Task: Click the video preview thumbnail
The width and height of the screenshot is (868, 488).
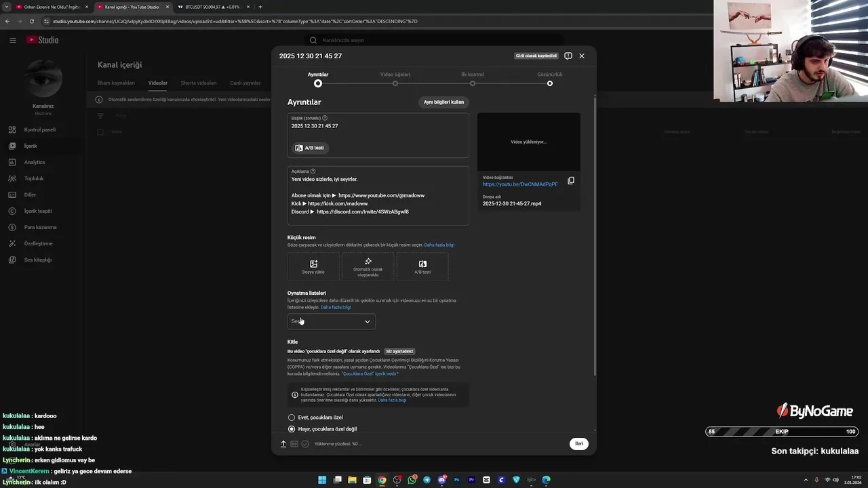Action: click(529, 142)
